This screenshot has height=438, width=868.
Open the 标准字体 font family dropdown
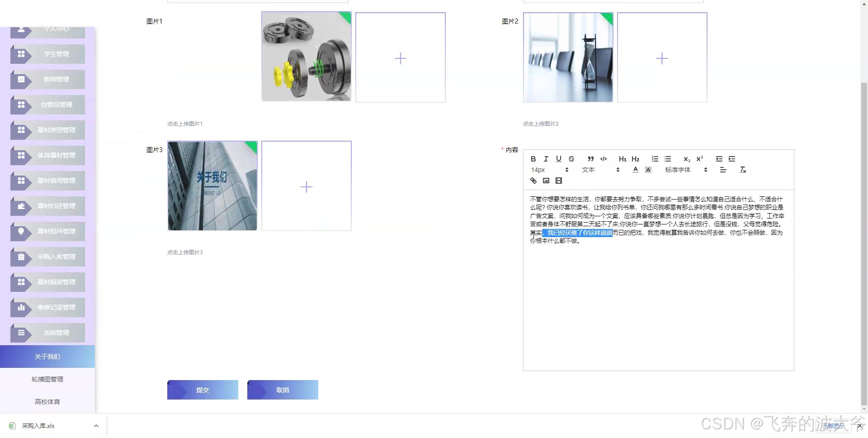pyautogui.click(x=686, y=170)
